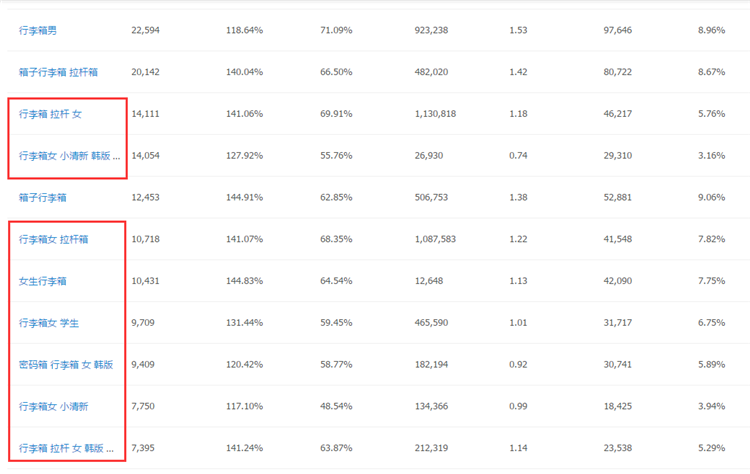This screenshot has height=474, width=750.
Task: Click the 97,646 value cell
Action: [618, 30]
